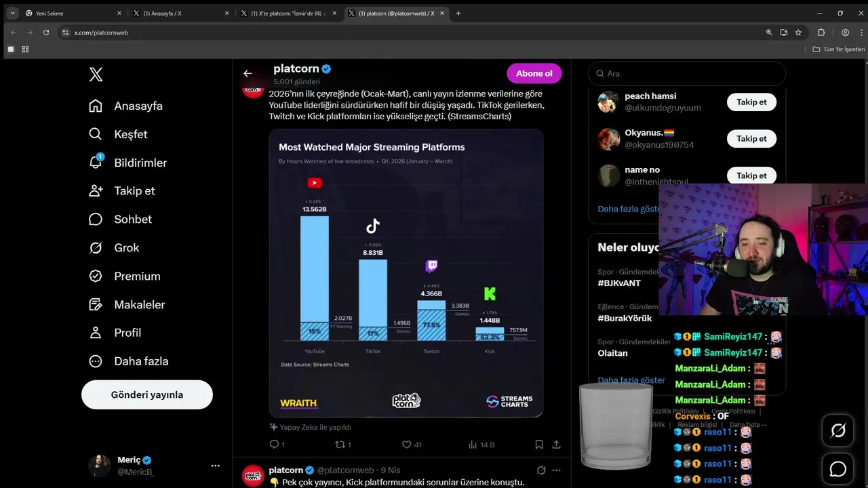Follow Okyanus with Takip et
This screenshot has width=868, height=488.
751,138
